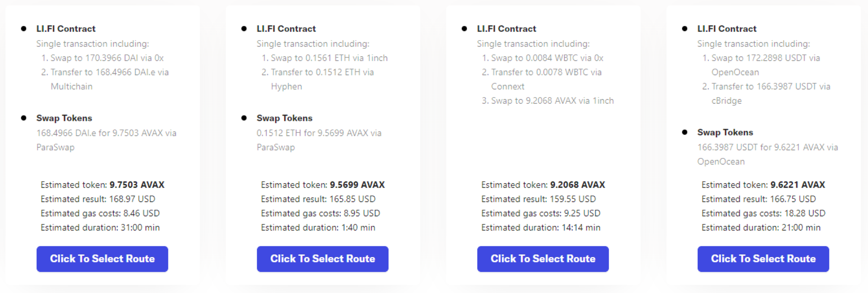
Task: Click Swap Tokens heading in USDT card
Action: tap(725, 132)
